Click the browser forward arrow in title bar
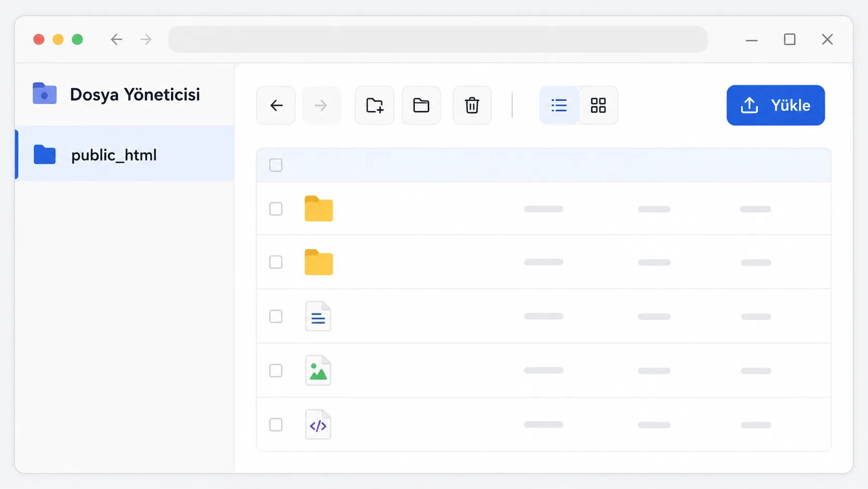This screenshot has height=489, width=868. [x=146, y=39]
